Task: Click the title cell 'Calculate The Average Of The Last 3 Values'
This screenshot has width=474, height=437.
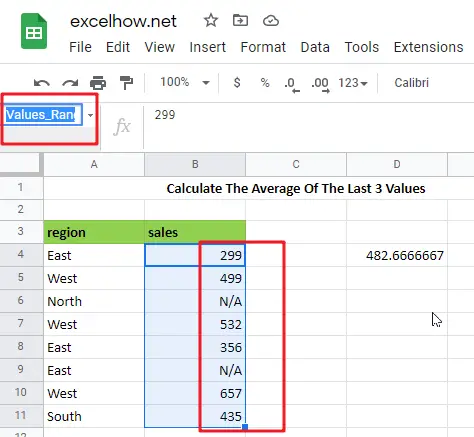Action: (x=296, y=188)
